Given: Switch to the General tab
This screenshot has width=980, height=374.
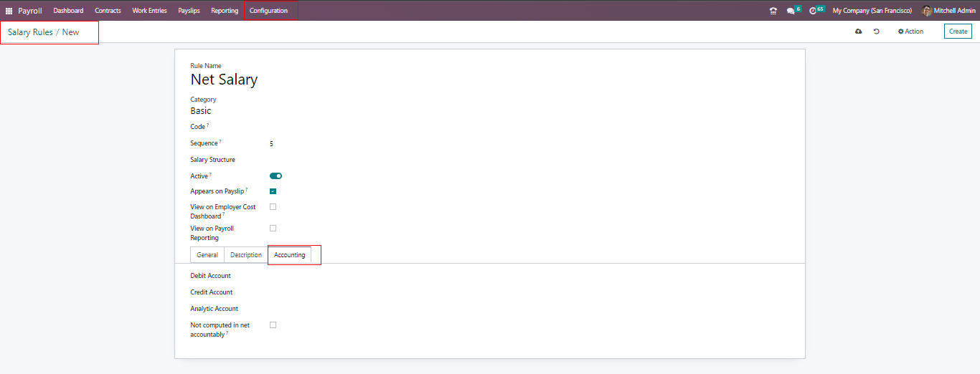Looking at the screenshot, I should pyautogui.click(x=207, y=255).
